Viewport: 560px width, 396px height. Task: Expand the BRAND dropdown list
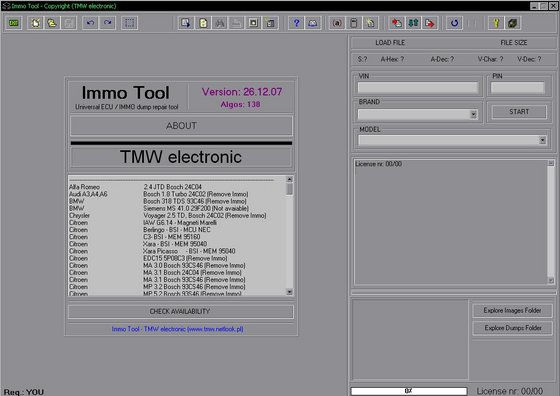tap(473, 114)
